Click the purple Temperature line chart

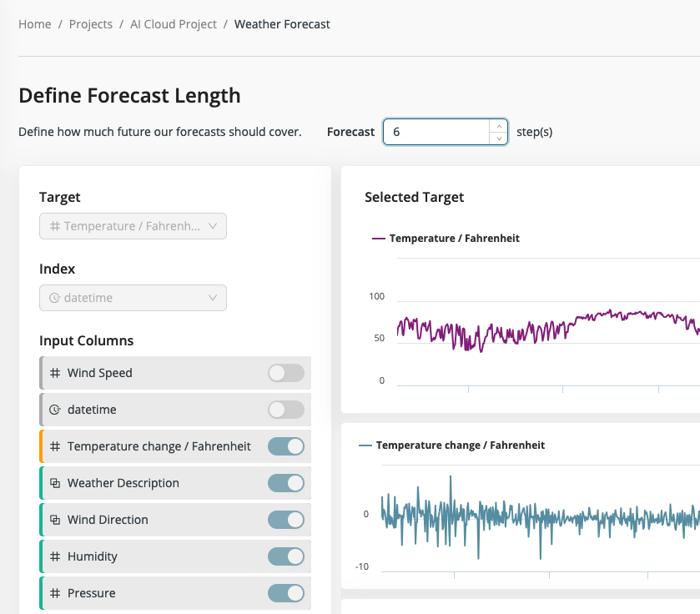(548, 330)
